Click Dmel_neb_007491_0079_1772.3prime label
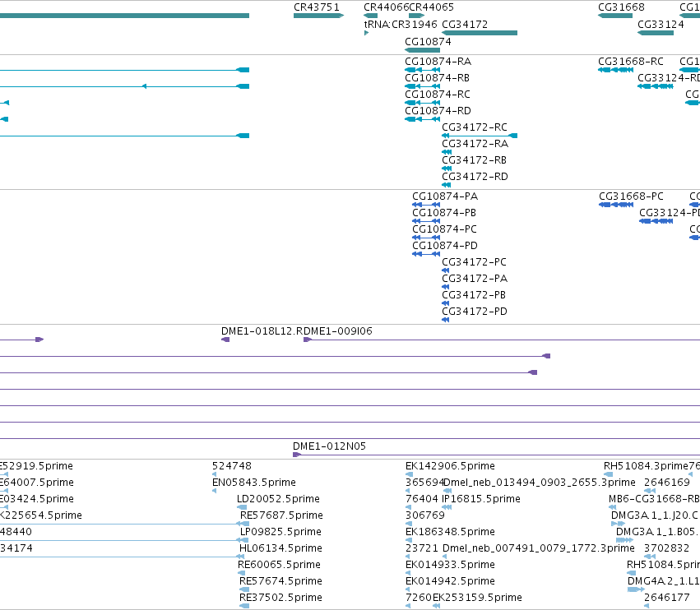Screen dimensions: 700x610 click(539, 548)
